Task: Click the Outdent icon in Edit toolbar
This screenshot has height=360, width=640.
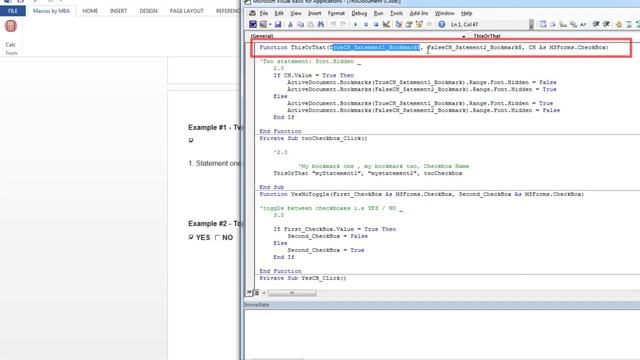Action: click(x=607, y=24)
